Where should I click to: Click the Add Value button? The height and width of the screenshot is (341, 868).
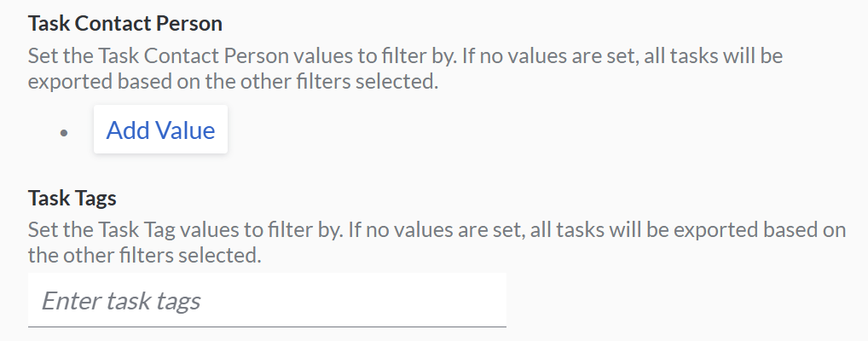160,130
